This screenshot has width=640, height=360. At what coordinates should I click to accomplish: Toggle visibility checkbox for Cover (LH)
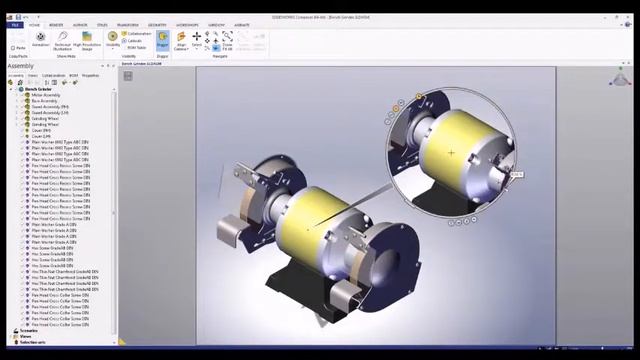point(23,136)
